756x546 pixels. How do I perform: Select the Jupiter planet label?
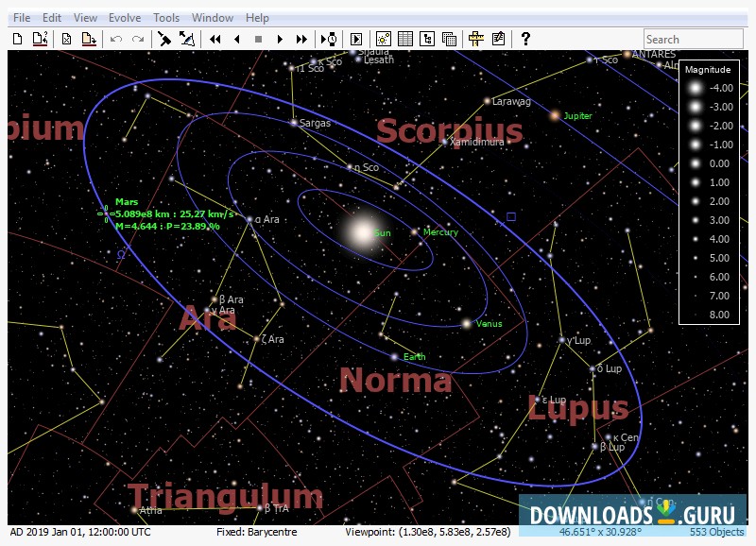(577, 115)
